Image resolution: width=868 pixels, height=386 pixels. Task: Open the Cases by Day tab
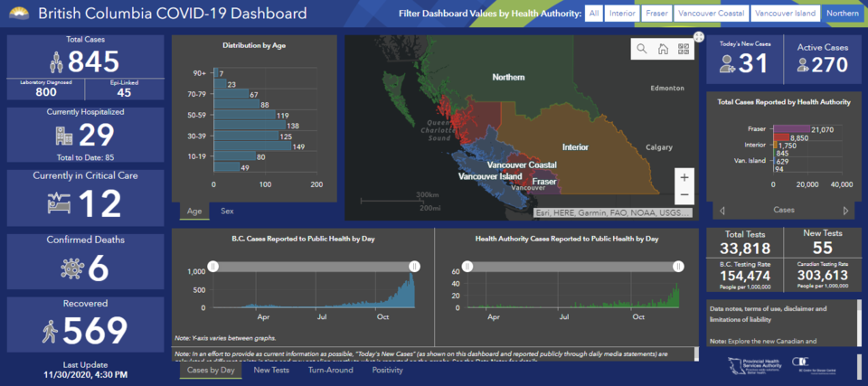pyautogui.click(x=211, y=370)
